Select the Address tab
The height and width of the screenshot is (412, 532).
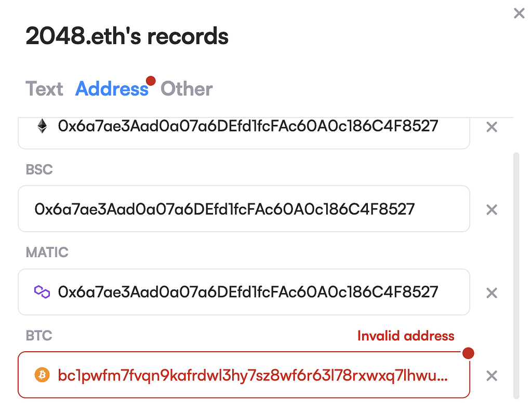(112, 89)
